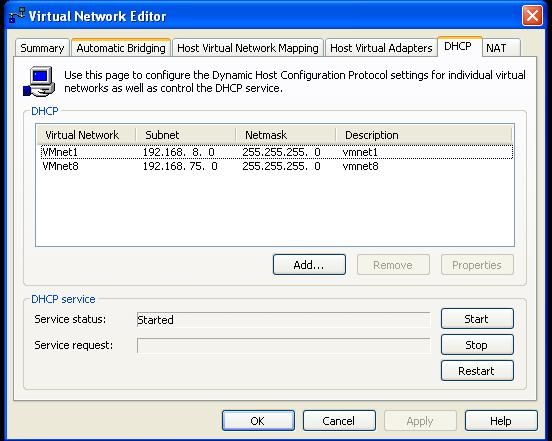Stop the DHCP service
Viewport: 552px width, 441px height.
click(x=477, y=345)
